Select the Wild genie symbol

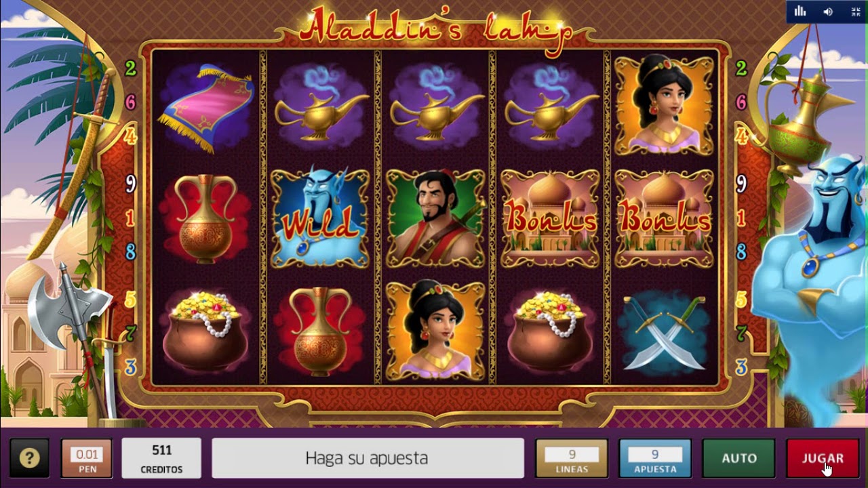(321, 218)
